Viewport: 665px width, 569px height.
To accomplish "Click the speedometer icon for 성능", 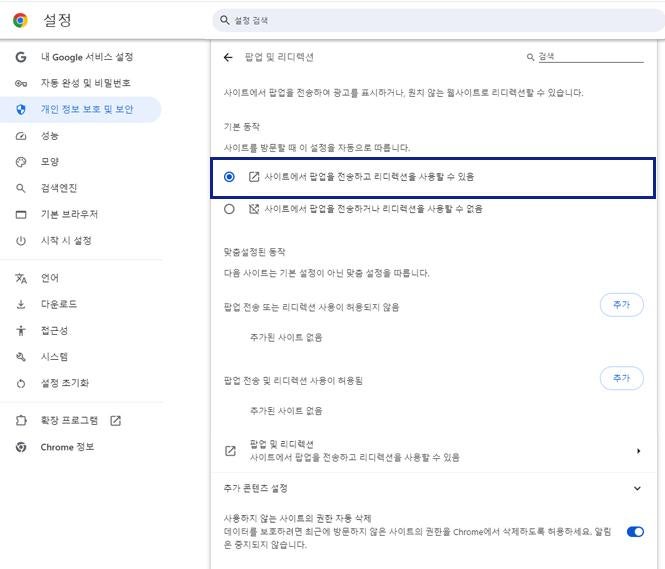I will click(x=21, y=136).
